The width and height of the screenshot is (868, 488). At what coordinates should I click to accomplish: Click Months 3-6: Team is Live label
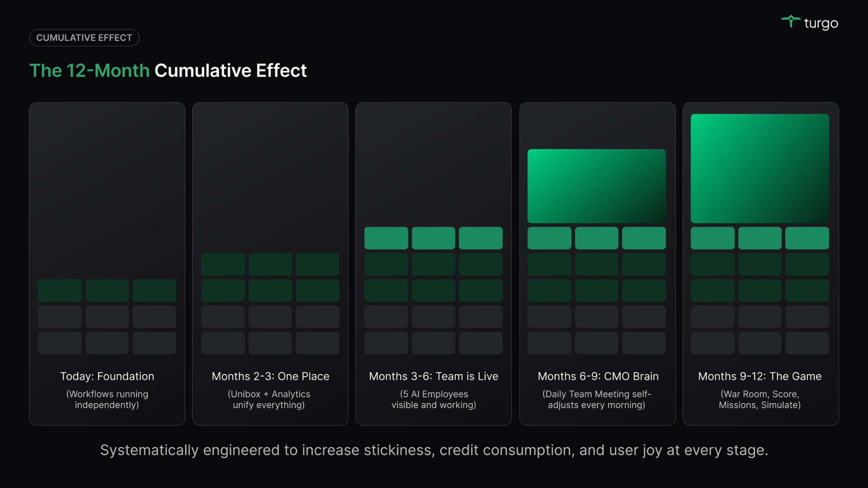(433, 376)
